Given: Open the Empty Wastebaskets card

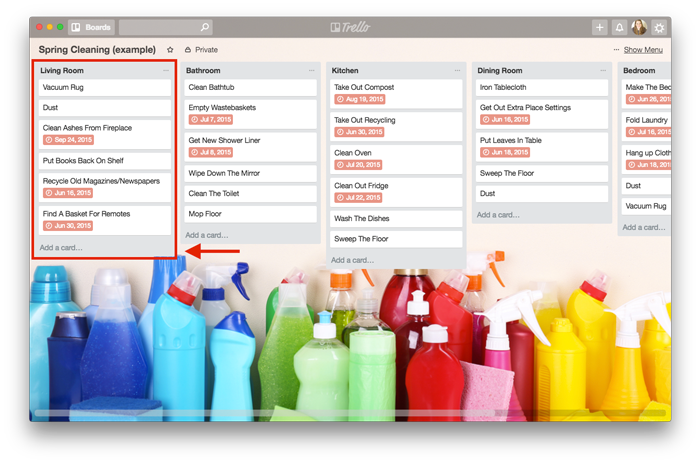Looking at the screenshot, I should coord(250,114).
